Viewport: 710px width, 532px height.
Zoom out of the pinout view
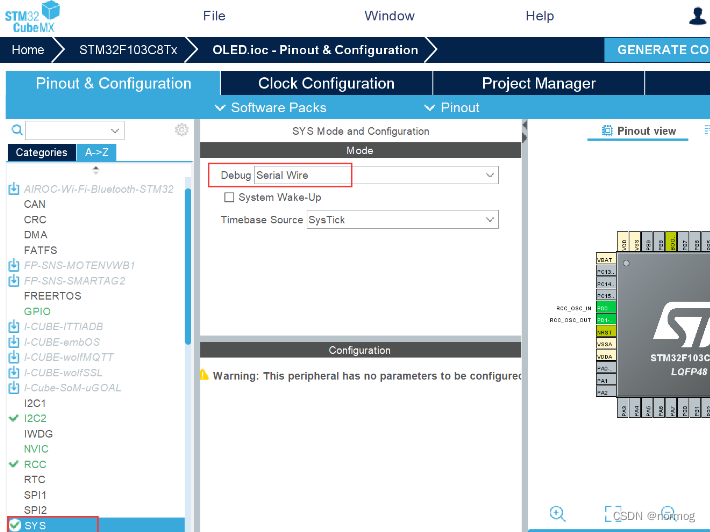(668, 513)
